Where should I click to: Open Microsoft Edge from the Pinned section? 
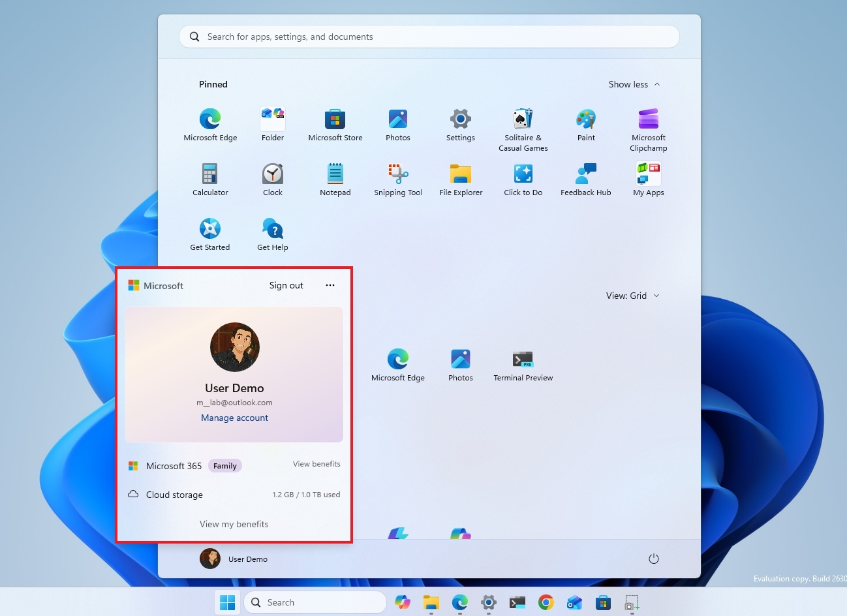click(210, 125)
